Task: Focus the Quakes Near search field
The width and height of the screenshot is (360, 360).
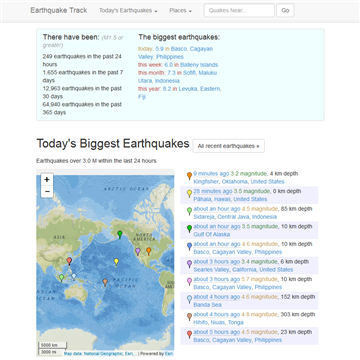Action: [239, 10]
